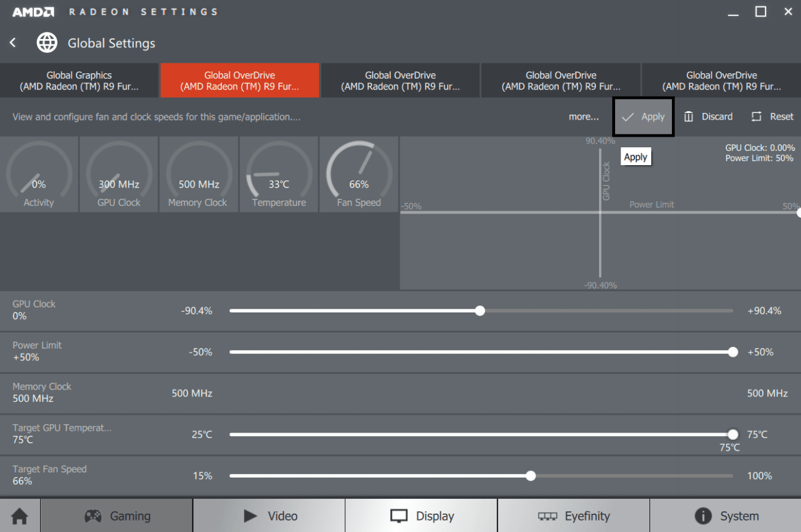The image size is (801, 532).
Task: Go to the Eyefinity section
Action: [573, 516]
